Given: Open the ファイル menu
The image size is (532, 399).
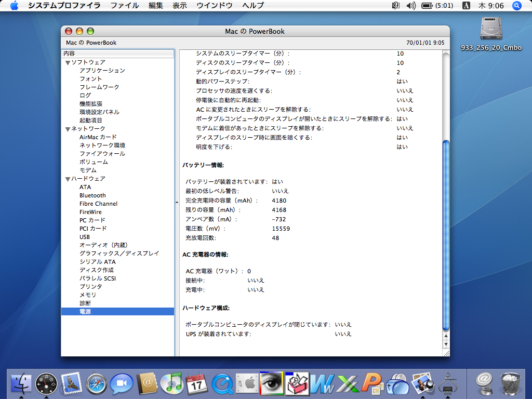Looking at the screenshot, I should [125, 6].
